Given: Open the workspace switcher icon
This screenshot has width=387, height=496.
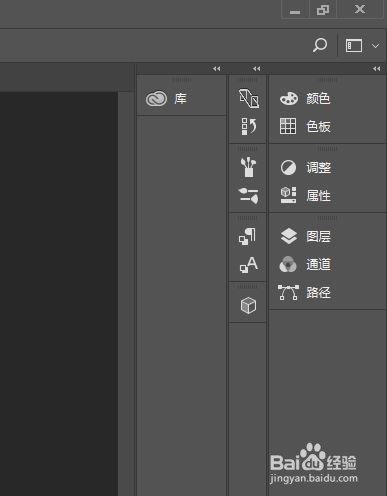Looking at the screenshot, I should [354, 45].
